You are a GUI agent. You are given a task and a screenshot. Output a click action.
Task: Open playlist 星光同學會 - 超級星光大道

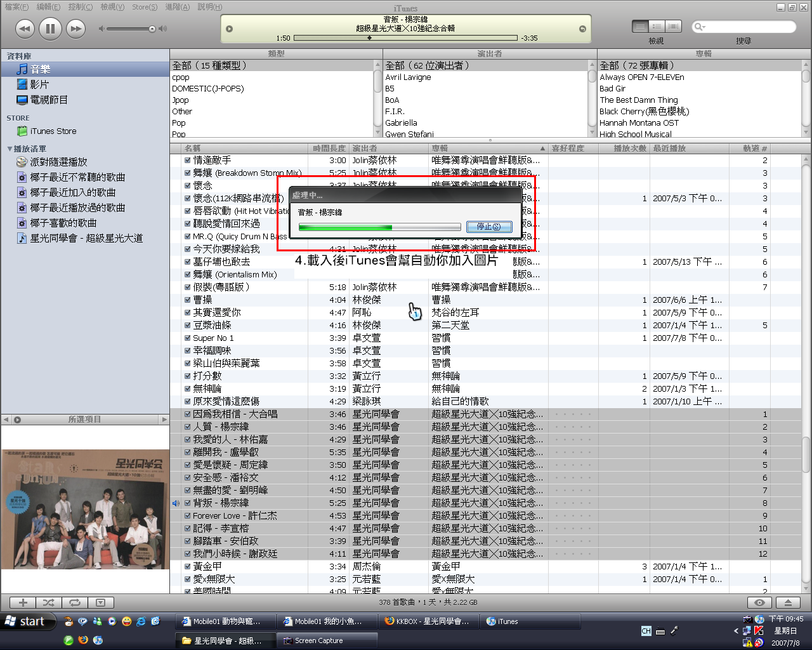(x=85, y=238)
